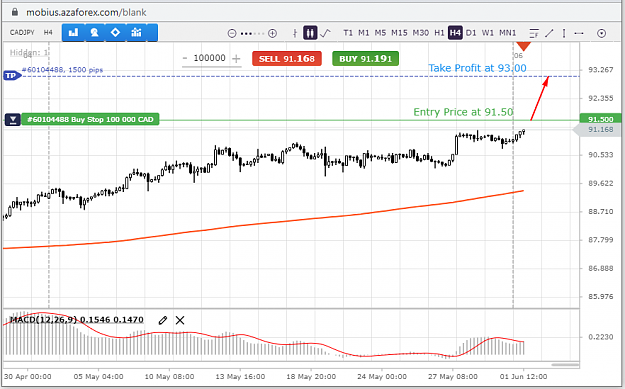Click the zoom level slider dots

click(252, 33)
